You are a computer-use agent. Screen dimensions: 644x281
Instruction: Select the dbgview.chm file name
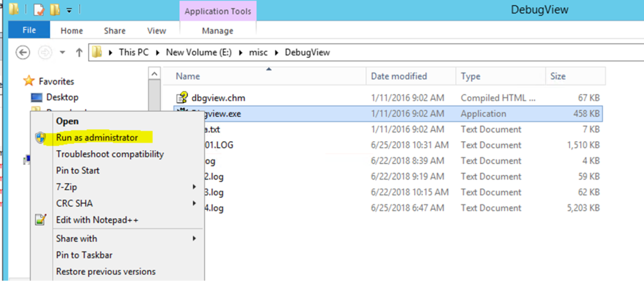pos(218,98)
